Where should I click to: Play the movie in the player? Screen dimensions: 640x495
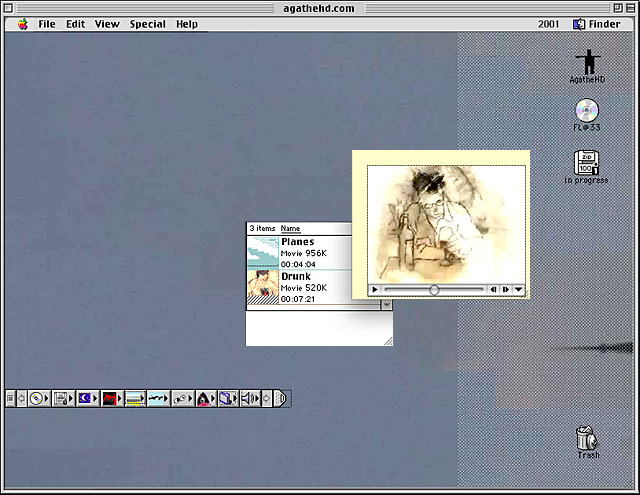click(374, 289)
